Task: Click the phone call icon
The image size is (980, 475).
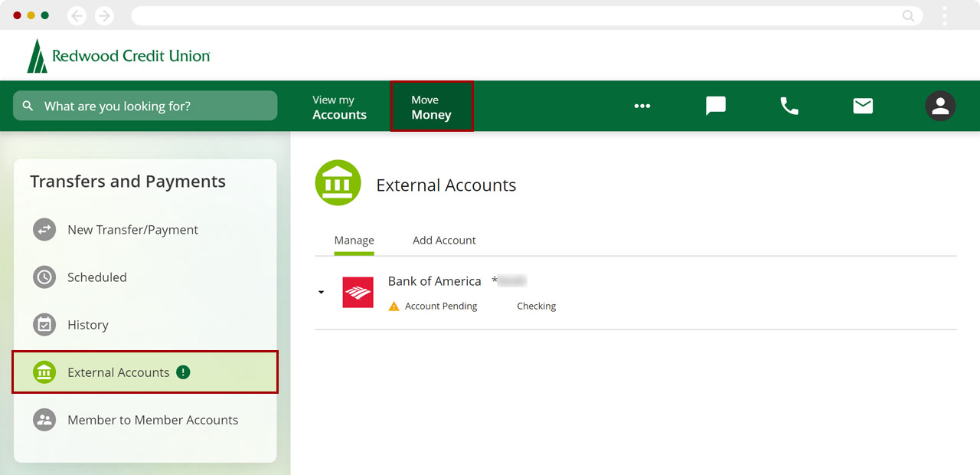Action: coord(789,106)
